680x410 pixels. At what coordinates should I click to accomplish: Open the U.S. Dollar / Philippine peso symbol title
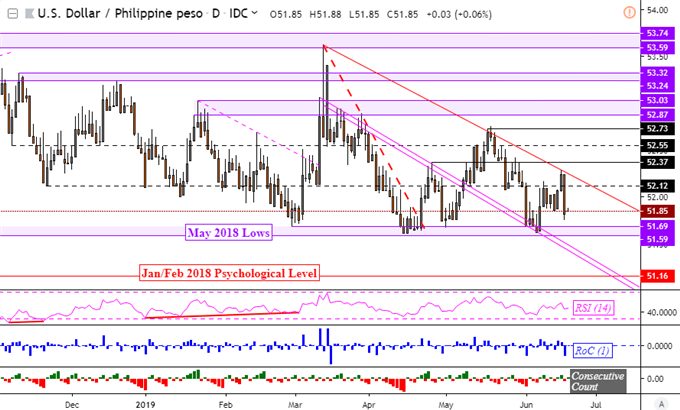coord(120,14)
